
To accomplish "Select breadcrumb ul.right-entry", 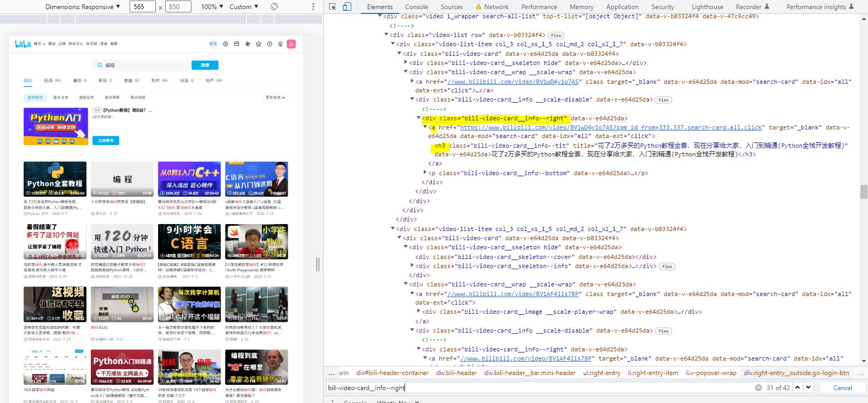I will [602, 372].
